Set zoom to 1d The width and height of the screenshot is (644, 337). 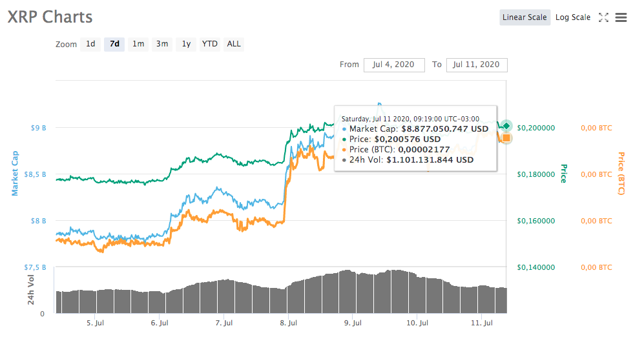point(91,44)
